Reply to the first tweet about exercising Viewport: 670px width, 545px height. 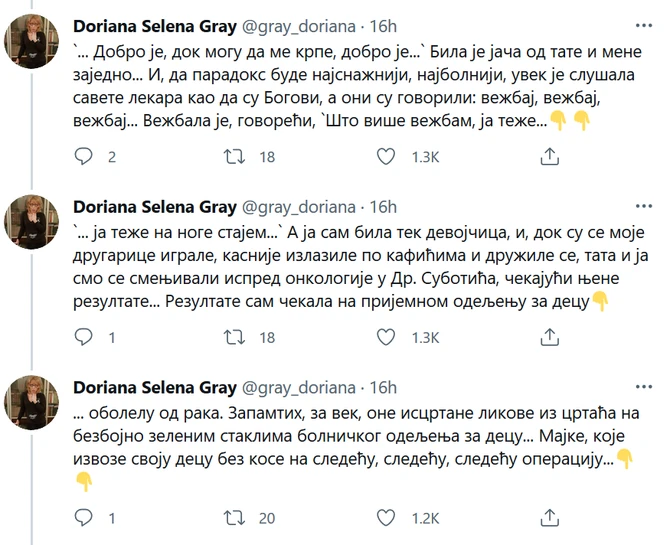[x=83, y=157]
